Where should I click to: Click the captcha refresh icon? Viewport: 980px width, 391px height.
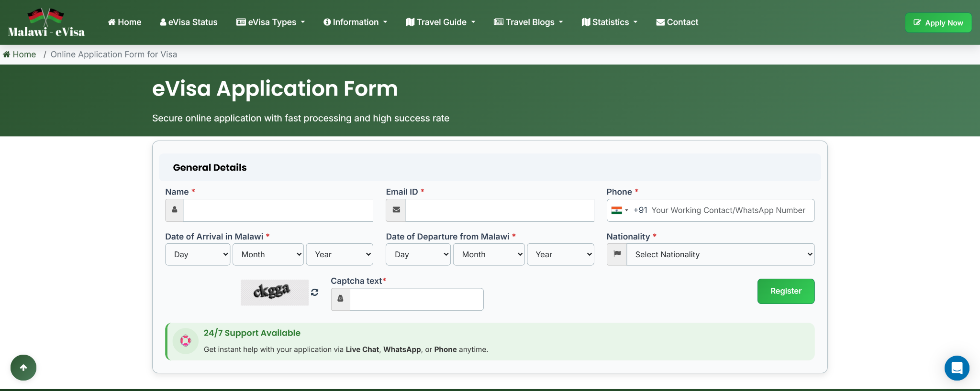314,292
